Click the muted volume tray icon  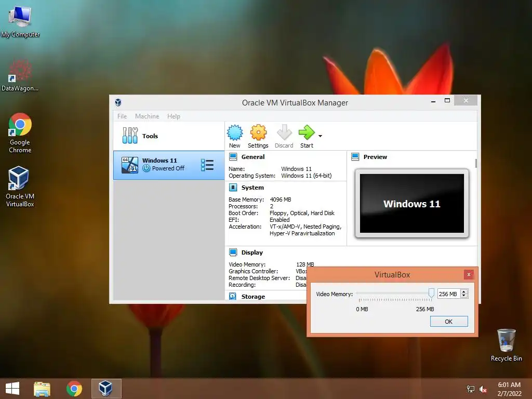483,389
